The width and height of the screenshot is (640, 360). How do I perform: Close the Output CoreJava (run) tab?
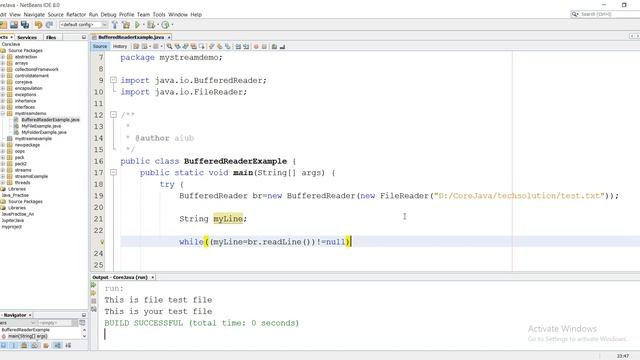click(153, 277)
